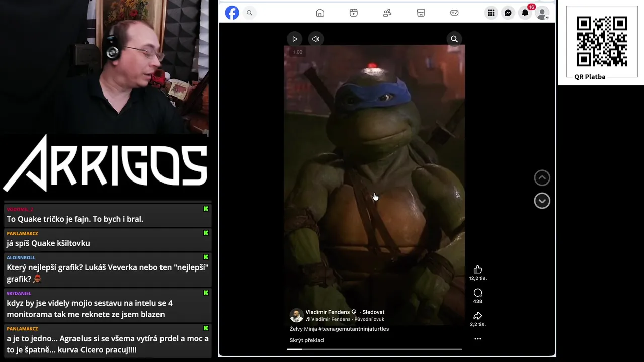
Task: Go to previous reel arrow
Action: tap(542, 177)
